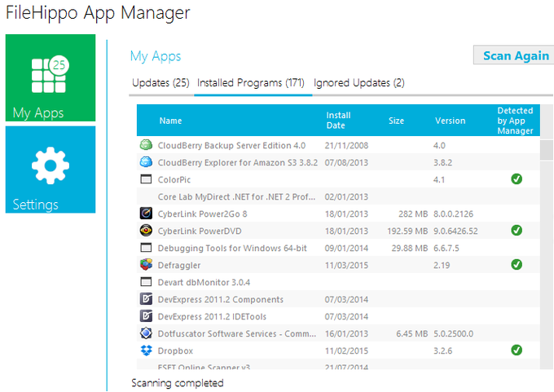Click Dotfuscator Software Services icon
554x392 pixels.
(146, 333)
